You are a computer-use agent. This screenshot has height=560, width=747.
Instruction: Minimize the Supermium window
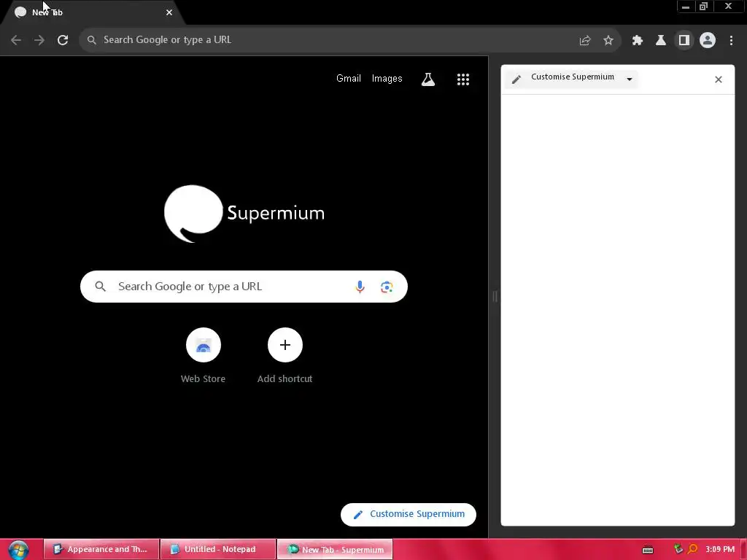(x=686, y=7)
